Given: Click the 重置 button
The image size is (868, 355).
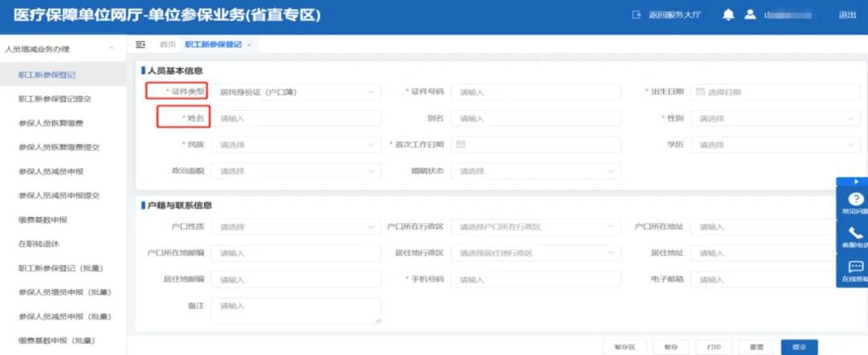Looking at the screenshot, I should [756, 347].
